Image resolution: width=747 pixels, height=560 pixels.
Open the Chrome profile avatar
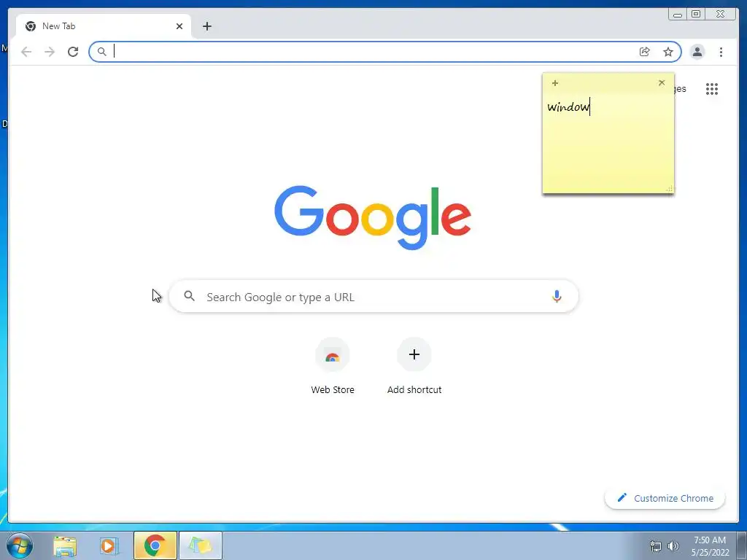[x=697, y=52]
